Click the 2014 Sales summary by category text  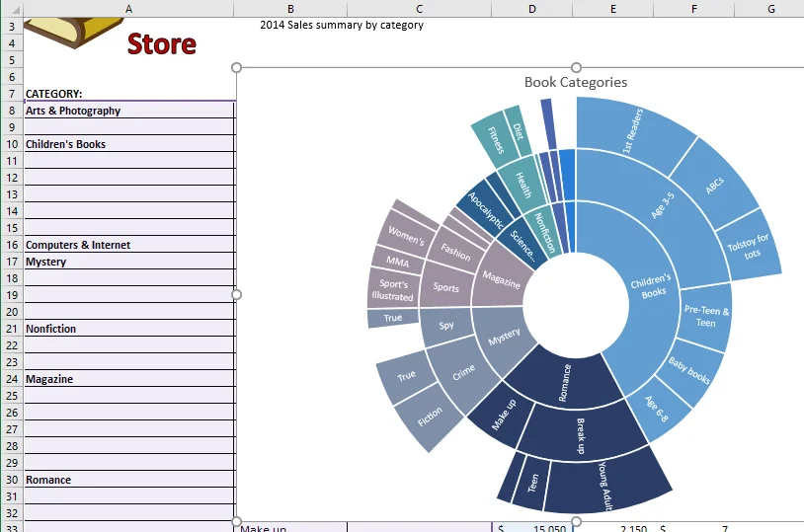(x=342, y=25)
